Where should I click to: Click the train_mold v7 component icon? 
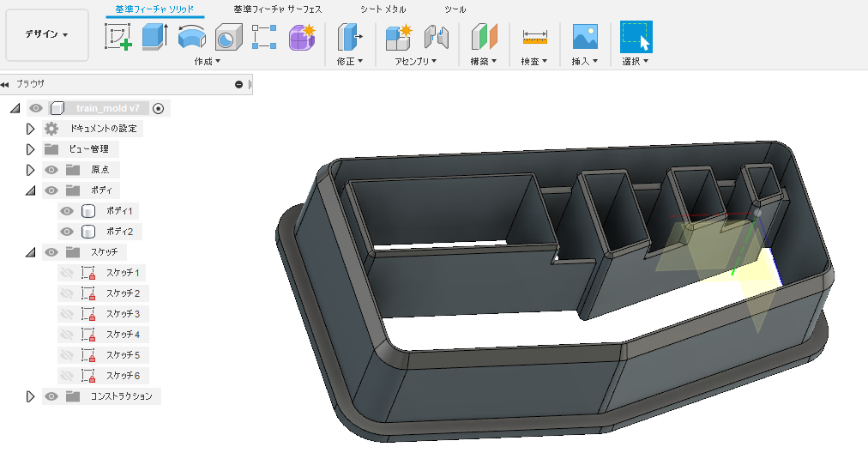pyautogui.click(x=57, y=108)
